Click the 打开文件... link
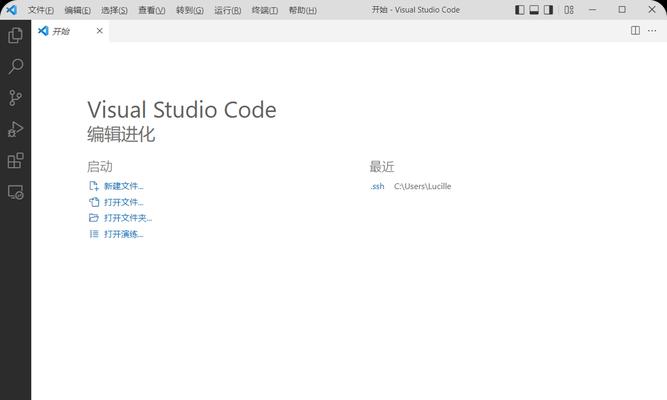This screenshot has width=667, height=400. [124, 202]
